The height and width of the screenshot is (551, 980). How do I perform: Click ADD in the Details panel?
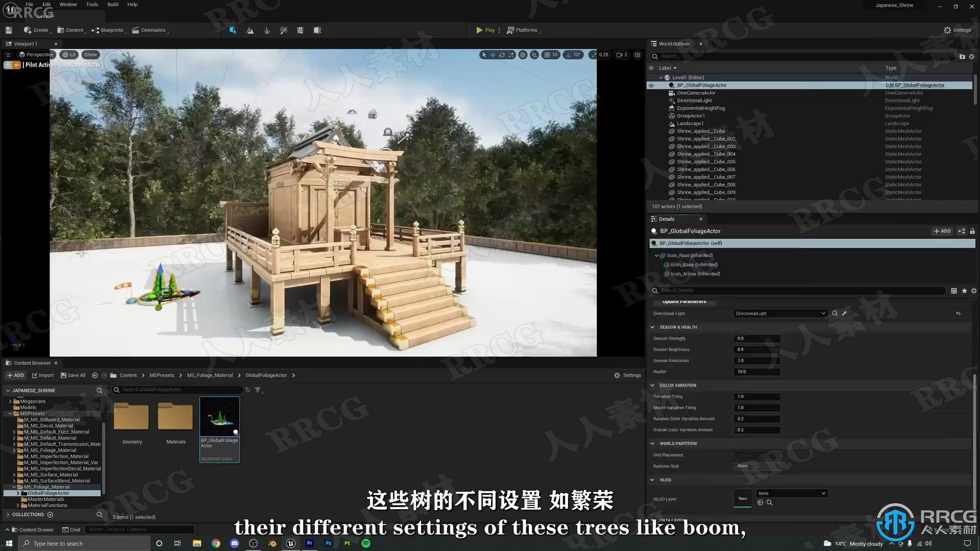(942, 231)
